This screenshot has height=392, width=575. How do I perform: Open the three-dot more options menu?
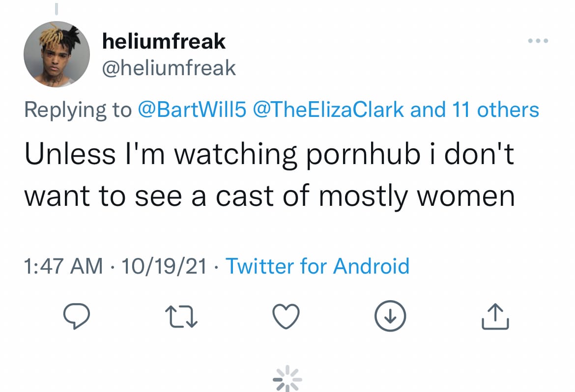[x=538, y=41]
